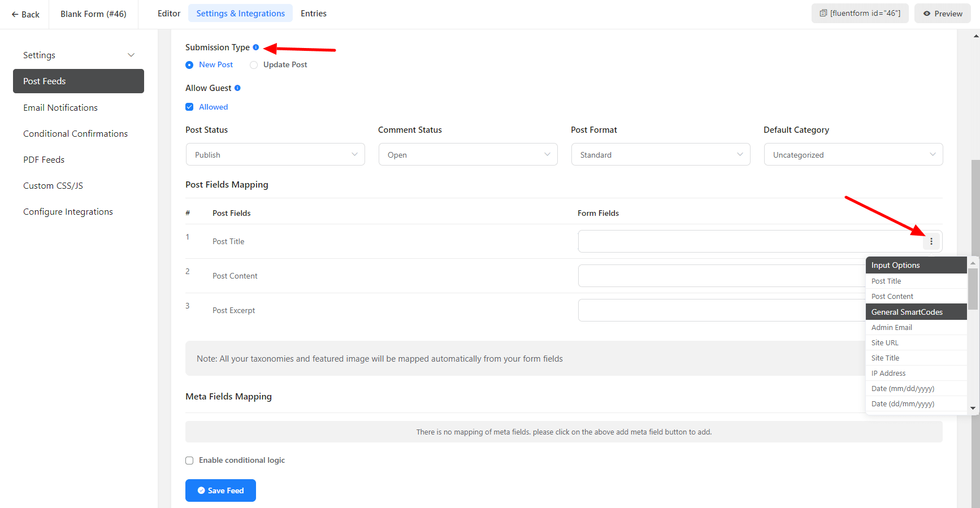Expand the Settings sidebar section
The width and height of the screenshot is (980, 508).
point(79,55)
